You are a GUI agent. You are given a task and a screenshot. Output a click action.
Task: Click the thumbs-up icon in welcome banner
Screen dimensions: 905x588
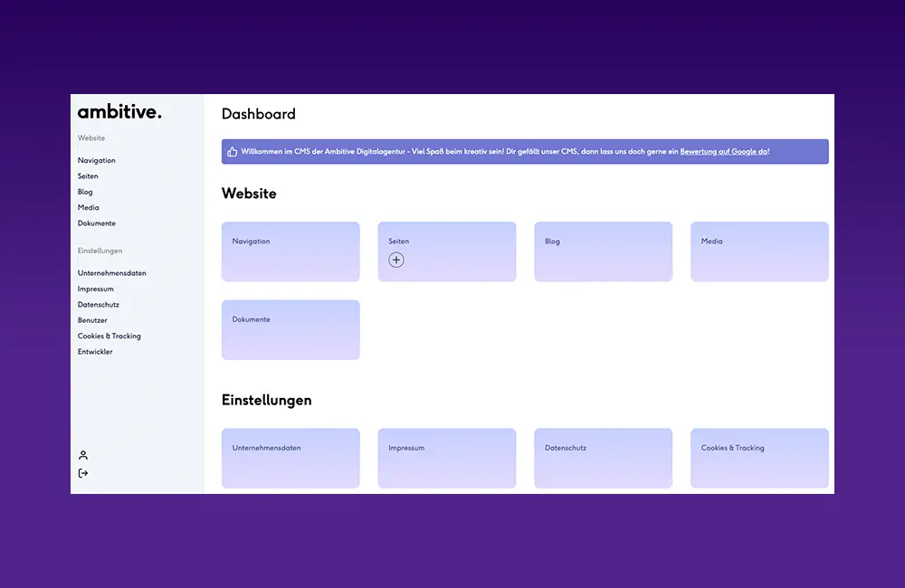point(233,152)
